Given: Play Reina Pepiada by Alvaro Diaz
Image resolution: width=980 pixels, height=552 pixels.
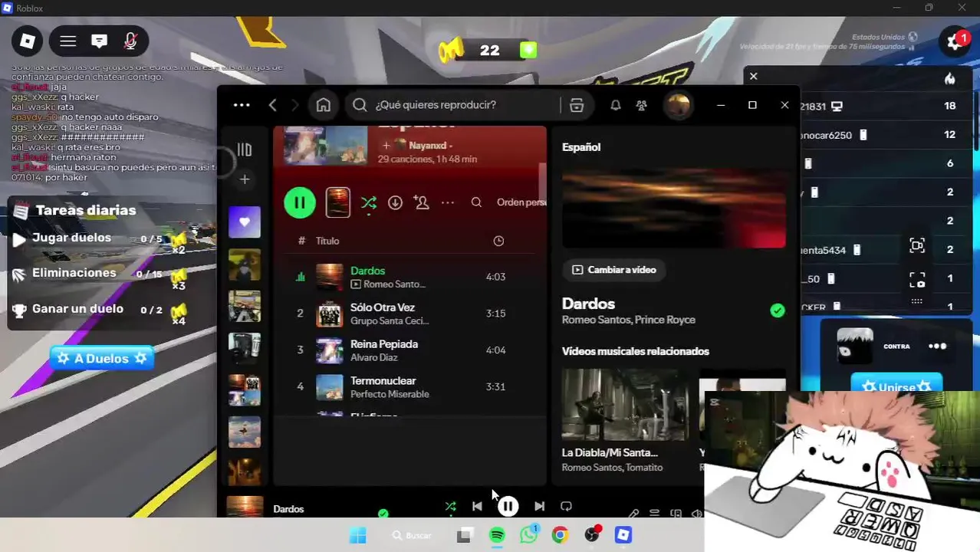Looking at the screenshot, I should point(410,350).
